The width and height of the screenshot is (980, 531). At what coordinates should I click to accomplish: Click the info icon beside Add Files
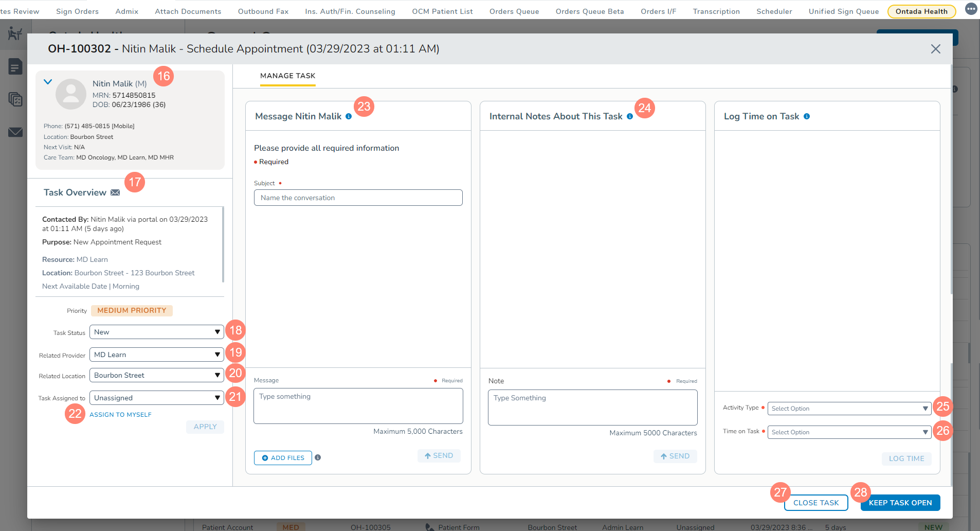coord(318,457)
